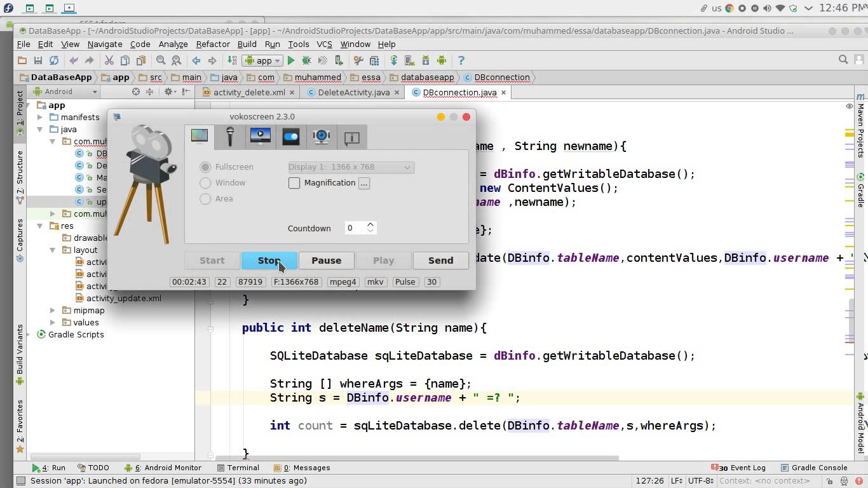
Task: Click the Synchronize icon in the toolbar
Action: pos(54,60)
